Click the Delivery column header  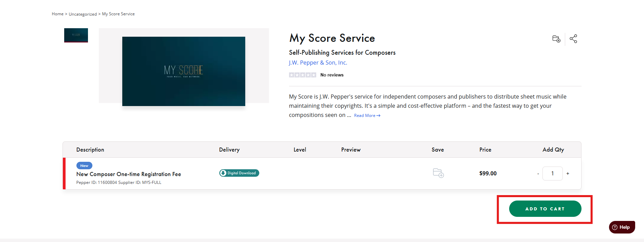pyautogui.click(x=229, y=150)
